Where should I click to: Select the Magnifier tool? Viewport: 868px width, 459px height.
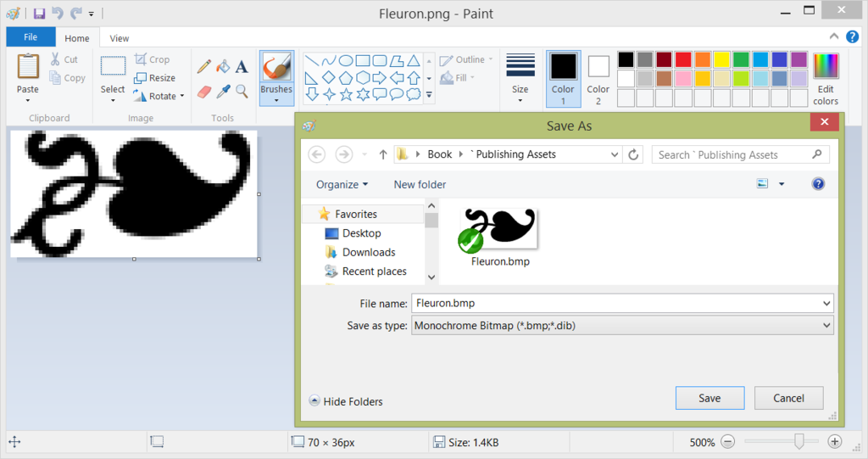pyautogui.click(x=242, y=91)
